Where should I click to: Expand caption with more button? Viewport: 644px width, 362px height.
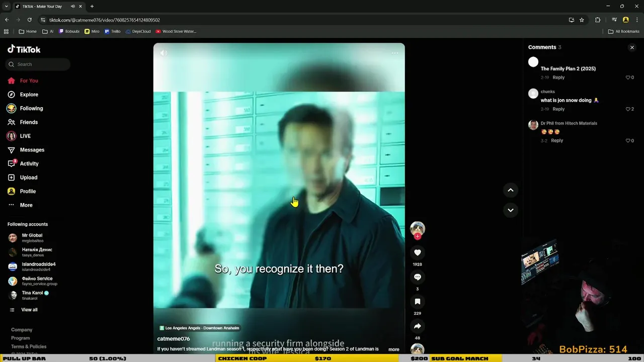tap(393, 349)
